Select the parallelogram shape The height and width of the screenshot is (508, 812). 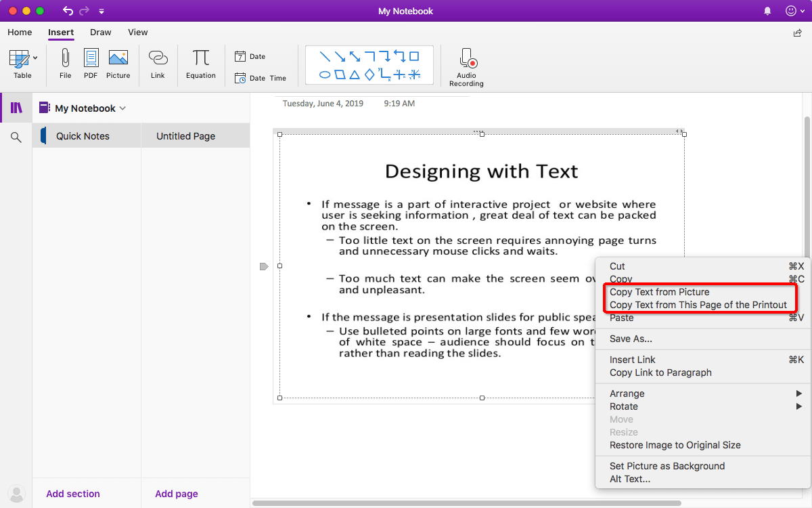pos(340,75)
